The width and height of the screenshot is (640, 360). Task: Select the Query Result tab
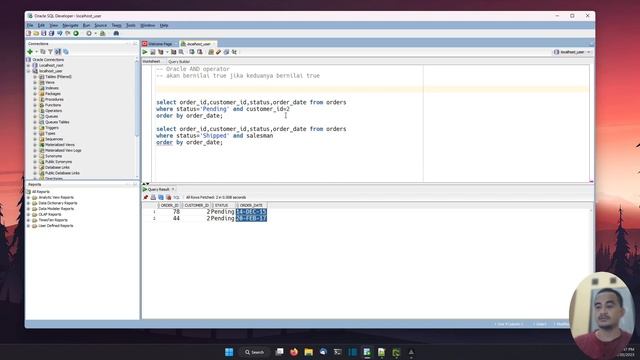coord(158,189)
